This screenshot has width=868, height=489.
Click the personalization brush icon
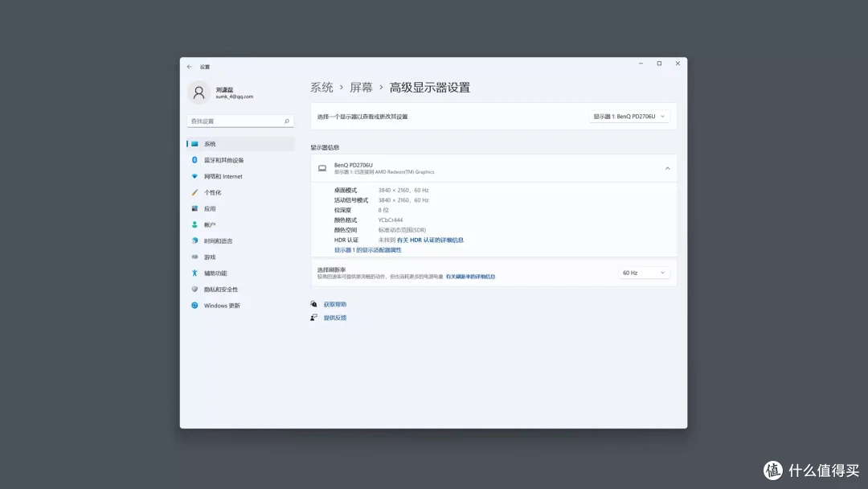[194, 193]
